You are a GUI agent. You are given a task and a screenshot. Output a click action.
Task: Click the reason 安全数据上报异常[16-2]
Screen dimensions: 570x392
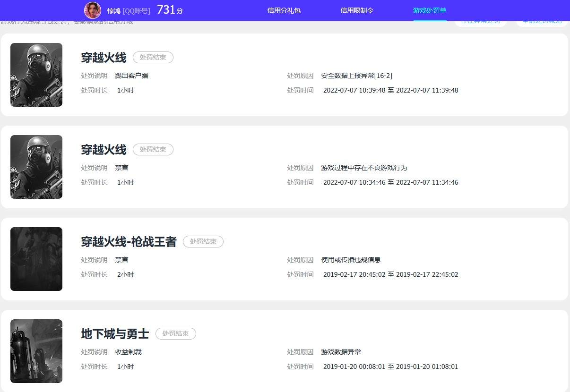coord(356,76)
